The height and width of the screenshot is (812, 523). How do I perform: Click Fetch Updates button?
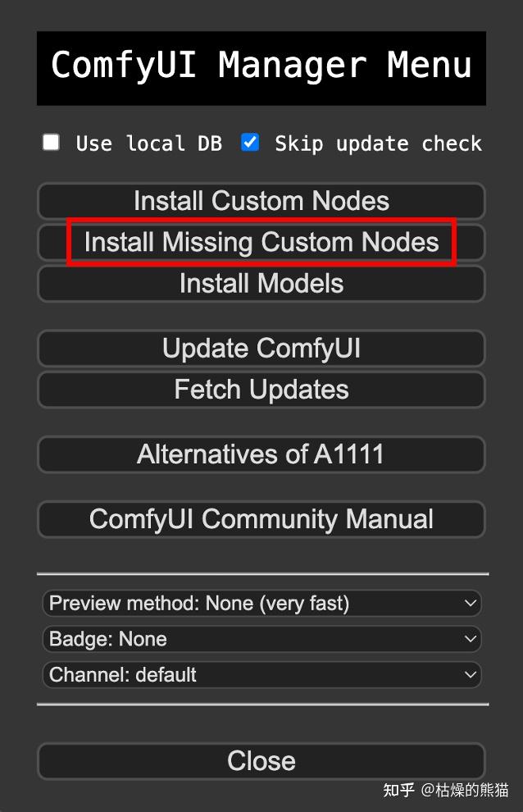tap(261, 390)
